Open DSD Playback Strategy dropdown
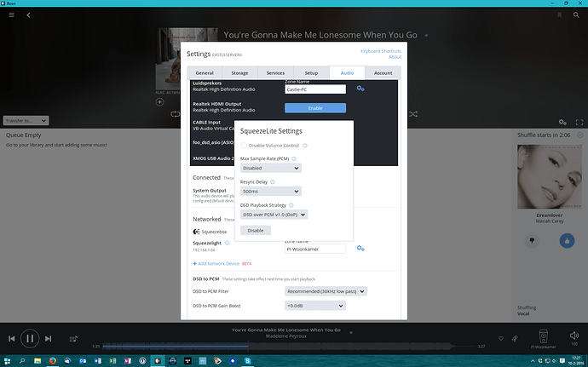The image size is (588, 367). (274, 215)
